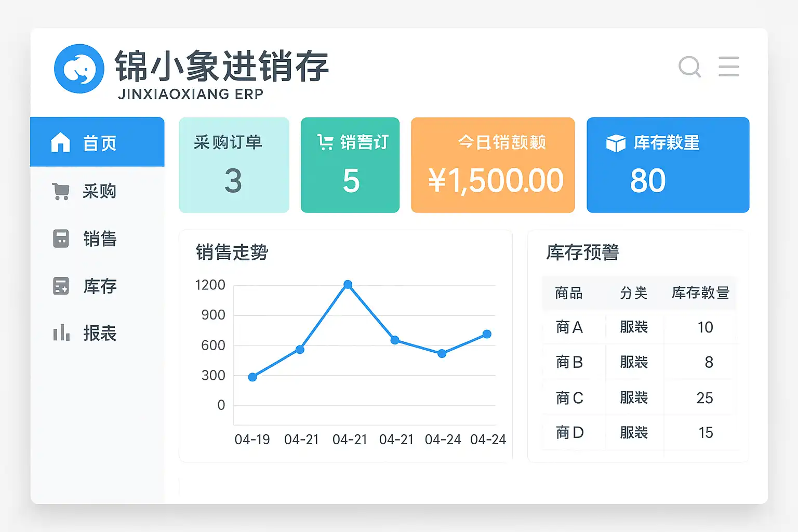Image resolution: width=798 pixels, height=532 pixels.
Task: Click stock value 10 in the 商A row
Action: point(705,327)
